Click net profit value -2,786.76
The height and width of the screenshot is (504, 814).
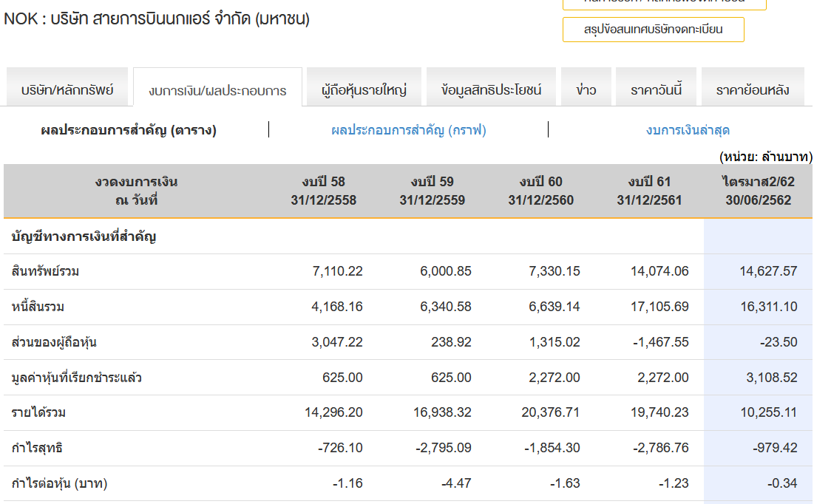(x=661, y=448)
